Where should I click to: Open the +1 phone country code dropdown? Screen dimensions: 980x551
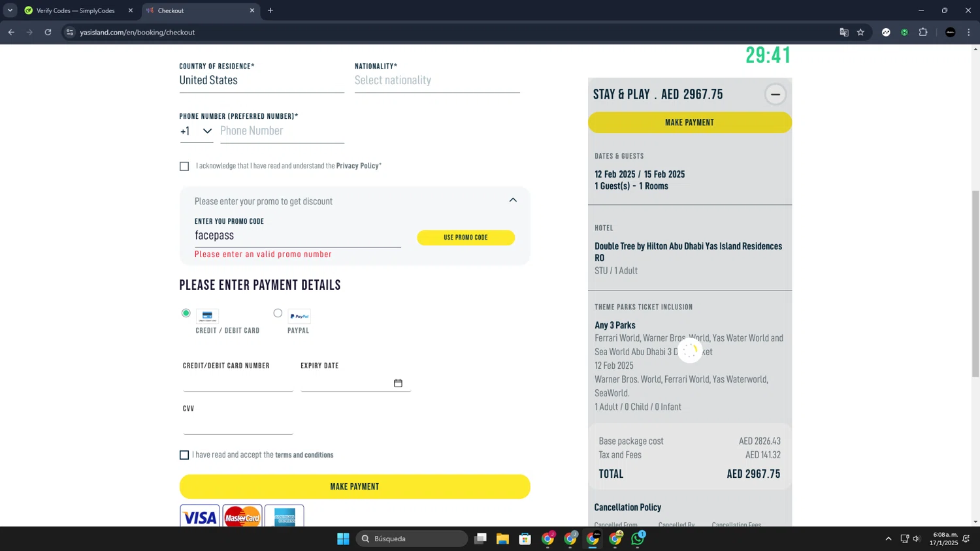tap(196, 131)
